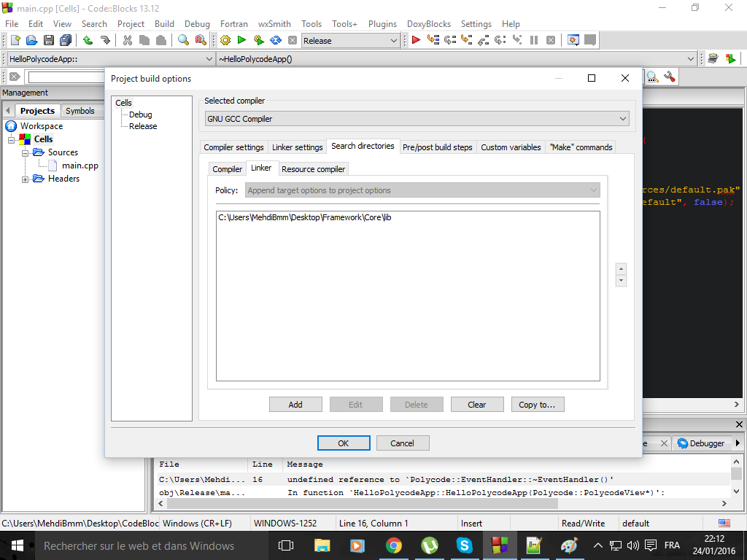The width and height of the screenshot is (747, 560).
Task: Click the Add button to add a directory
Action: click(295, 404)
